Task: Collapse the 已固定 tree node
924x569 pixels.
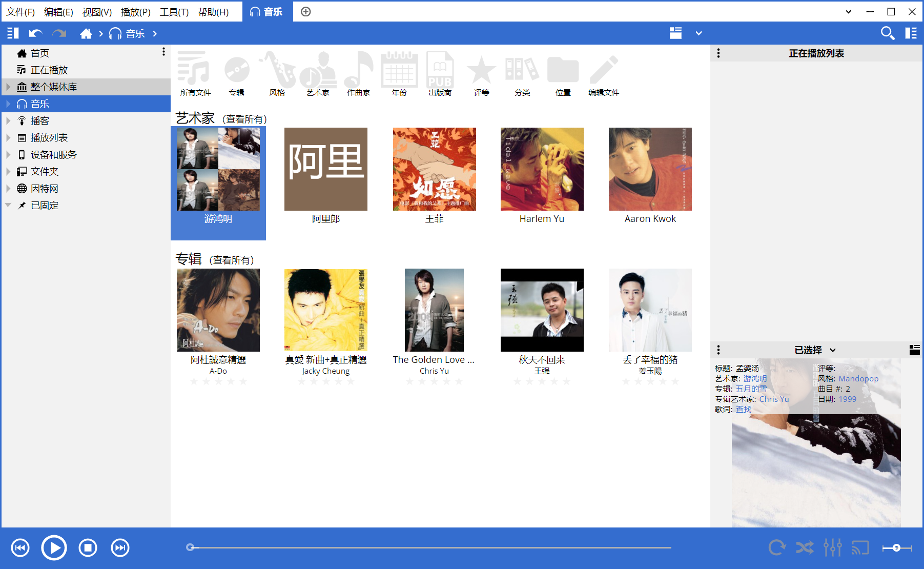Action: tap(8, 206)
